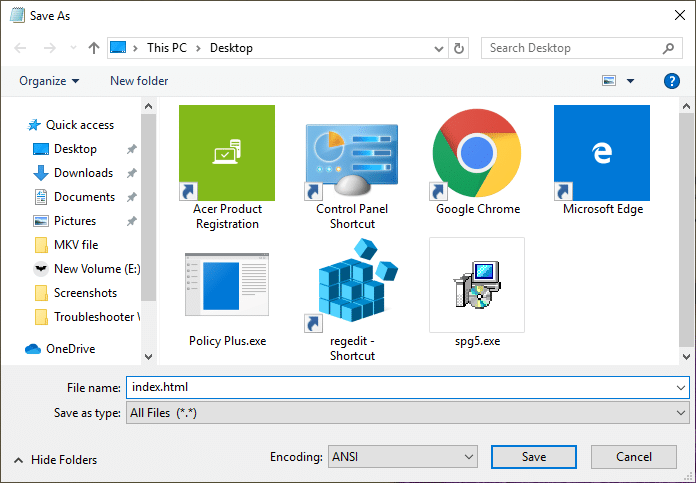Click the refresh button in address bar
Screen dimensions: 696x483
pyautogui.click(x=459, y=48)
